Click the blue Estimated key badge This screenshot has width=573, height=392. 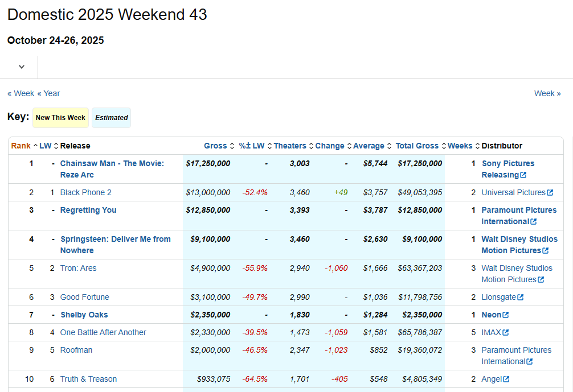click(111, 118)
